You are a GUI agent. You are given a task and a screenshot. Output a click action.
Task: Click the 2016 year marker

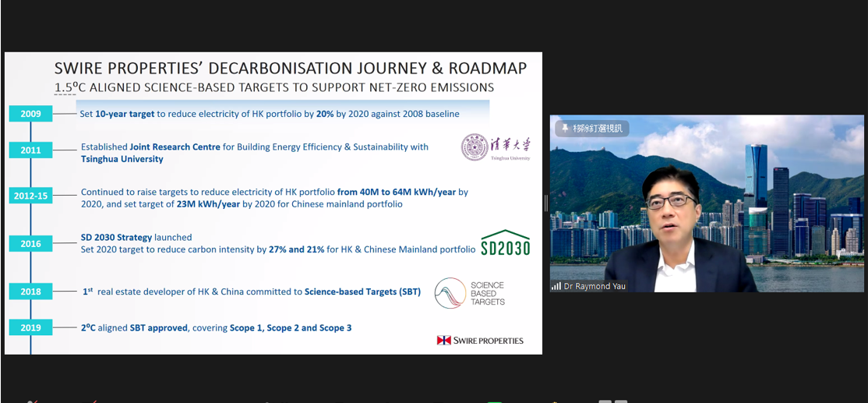click(x=30, y=243)
